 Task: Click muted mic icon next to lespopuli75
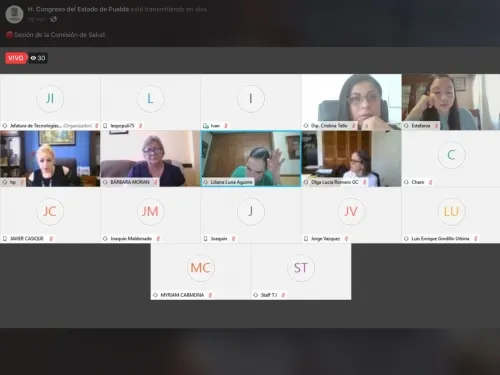click(x=140, y=126)
